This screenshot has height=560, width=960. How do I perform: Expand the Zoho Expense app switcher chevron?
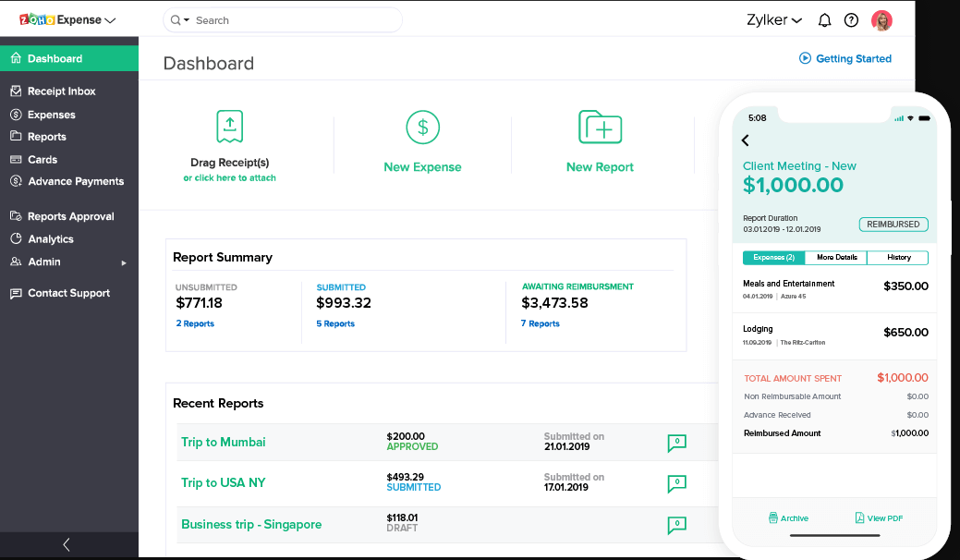(110, 20)
